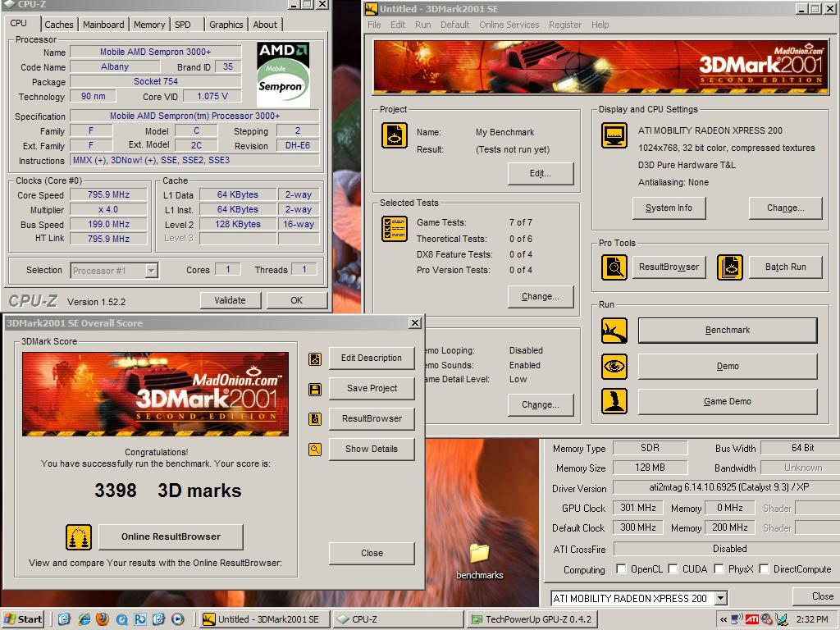Click Close button in the score dialog
The height and width of the screenshot is (630, 840).
pyautogui.click(x=372, y=553)
